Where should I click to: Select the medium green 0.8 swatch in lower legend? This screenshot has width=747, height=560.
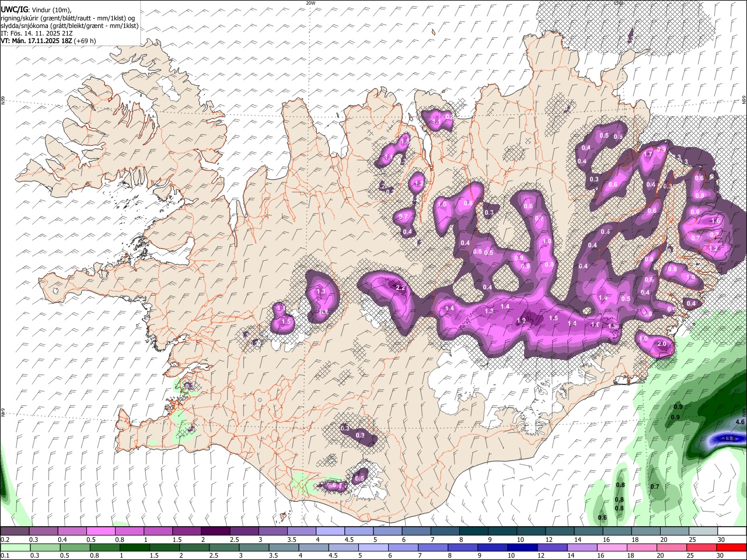104,547
